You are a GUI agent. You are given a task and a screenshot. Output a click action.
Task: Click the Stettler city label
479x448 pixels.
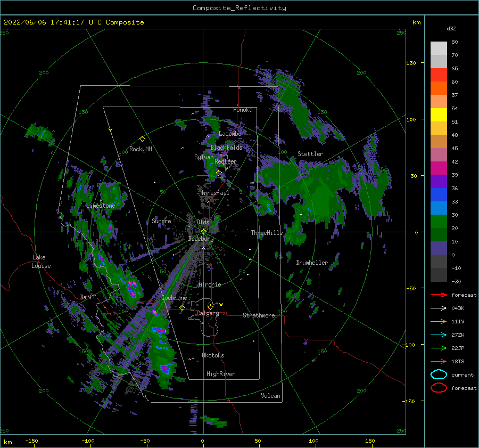[310, 154]
